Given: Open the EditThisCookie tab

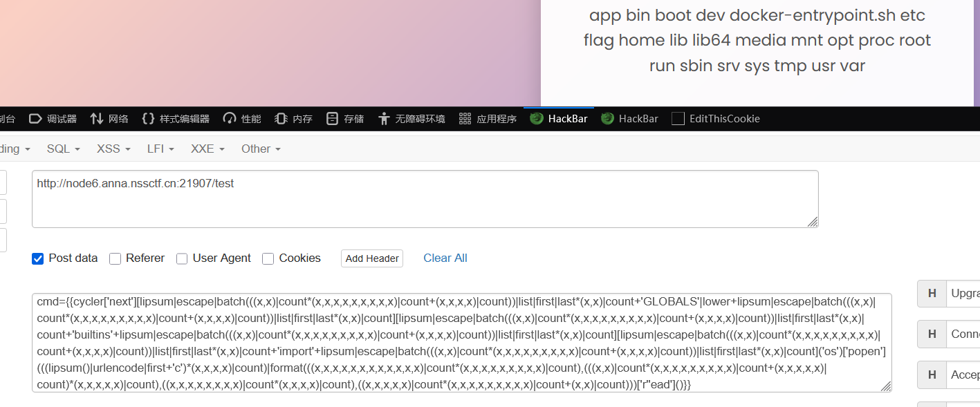Looking at the screenshot, I should click(716, 119).
